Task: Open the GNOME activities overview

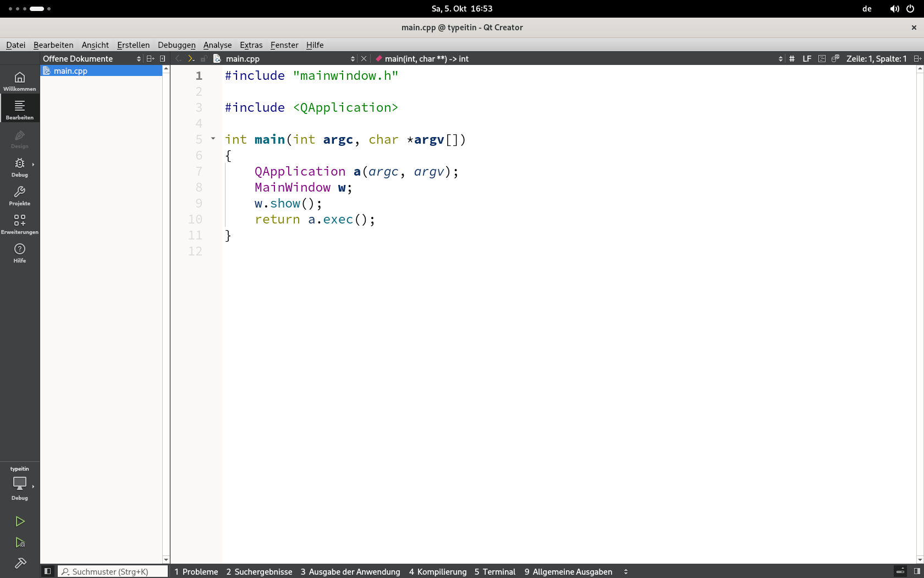Action: point(30,9)
